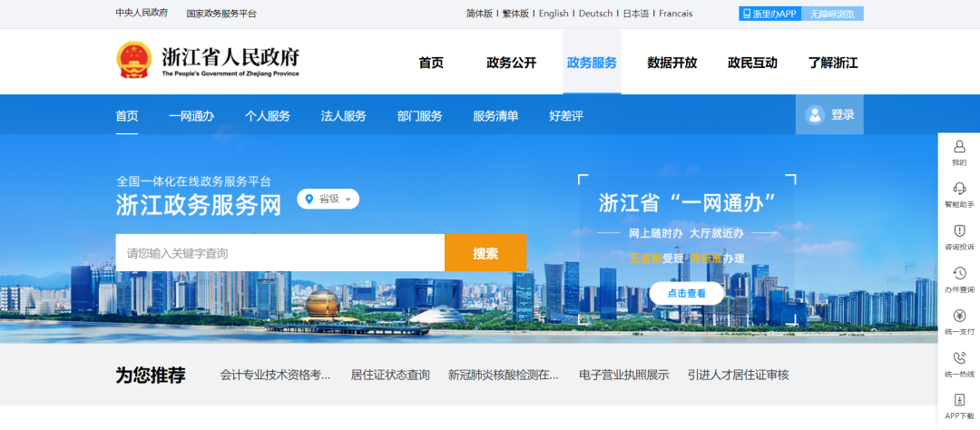The width and height of the screenshot is (980, 430).
Task: Click the APP下载 download icon
Action: click(x=959, y=400)
